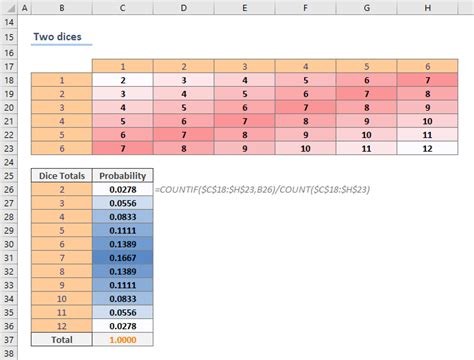
Task: Select probability 0.0556 in row 27
Action: pos(123,203)
